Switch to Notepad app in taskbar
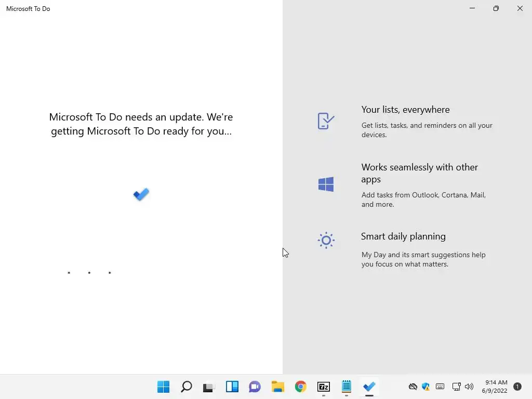532x399 pixels. click(x=347, y=386)
